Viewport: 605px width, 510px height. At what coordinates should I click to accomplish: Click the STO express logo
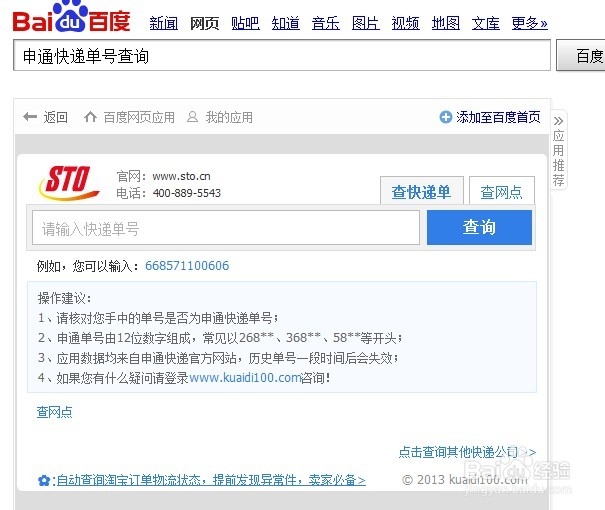coord(69,183)
